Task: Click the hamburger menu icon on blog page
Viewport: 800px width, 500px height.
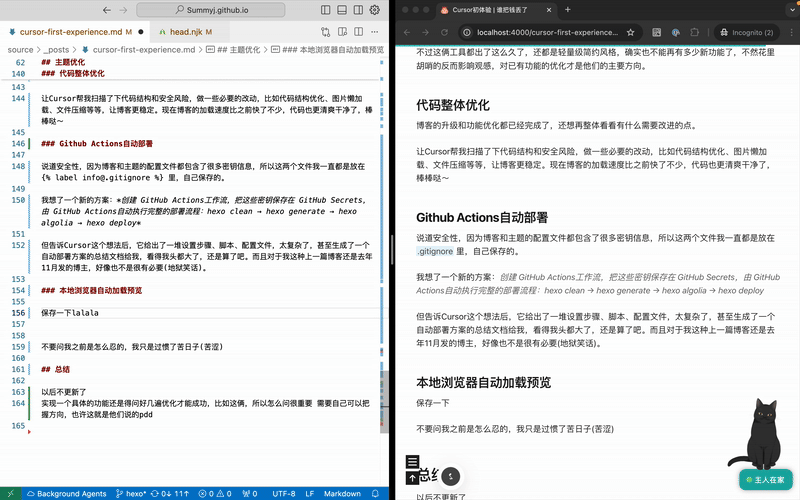Action: [x=412, y=461]
